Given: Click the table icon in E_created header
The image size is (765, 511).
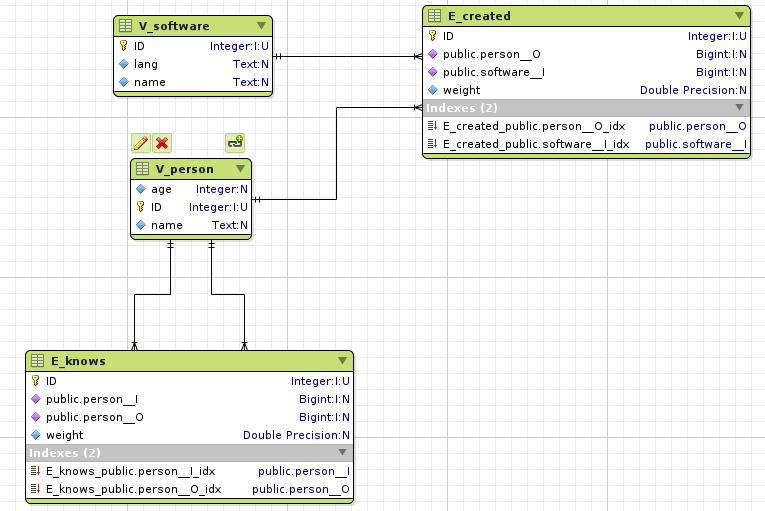Looking at the screenshot, I should click(x=433, y=16).
